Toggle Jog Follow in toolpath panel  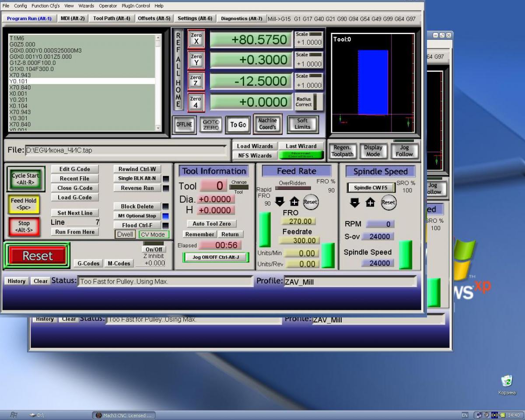coord(404,151)
